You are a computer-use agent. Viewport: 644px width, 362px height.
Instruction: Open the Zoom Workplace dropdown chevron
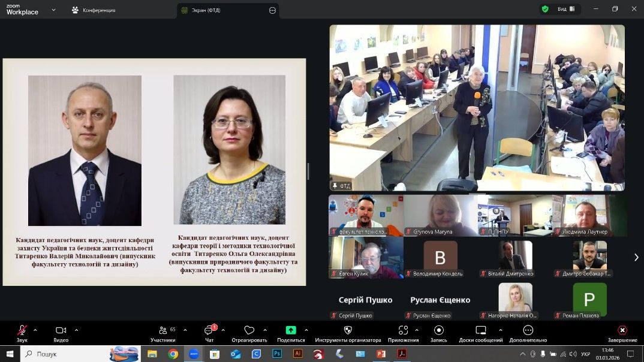point(53,10)
